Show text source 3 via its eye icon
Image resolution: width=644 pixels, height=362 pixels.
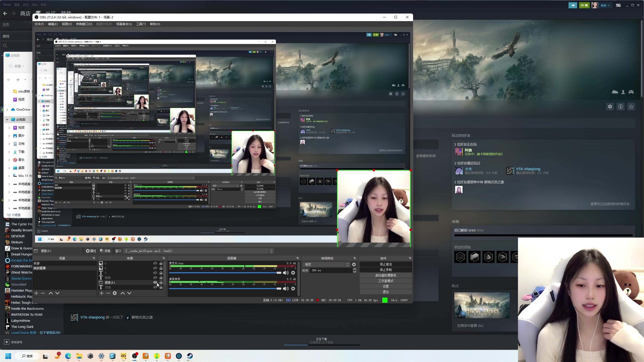(x=155, y=273)
